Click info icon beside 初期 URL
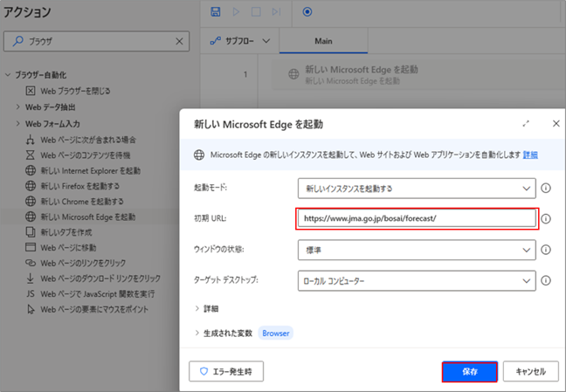This screenshot has width=566, height=392. coord(546,219)
